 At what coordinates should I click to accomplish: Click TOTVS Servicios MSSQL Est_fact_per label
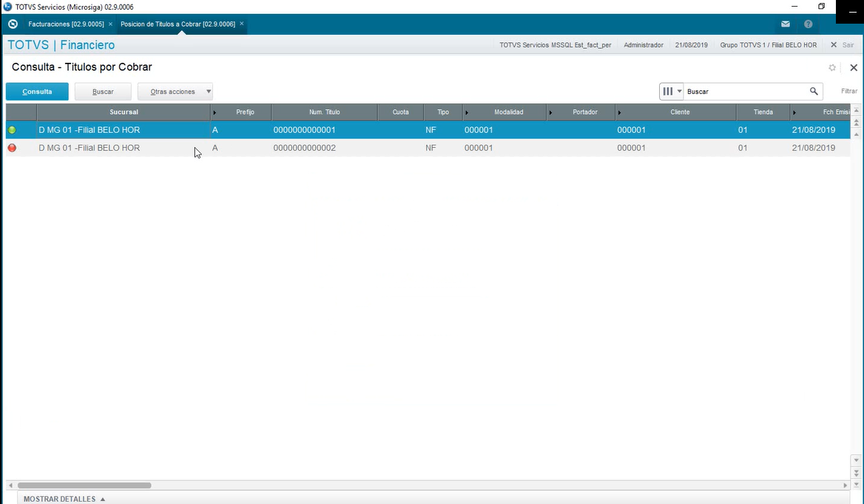point(556,45)
